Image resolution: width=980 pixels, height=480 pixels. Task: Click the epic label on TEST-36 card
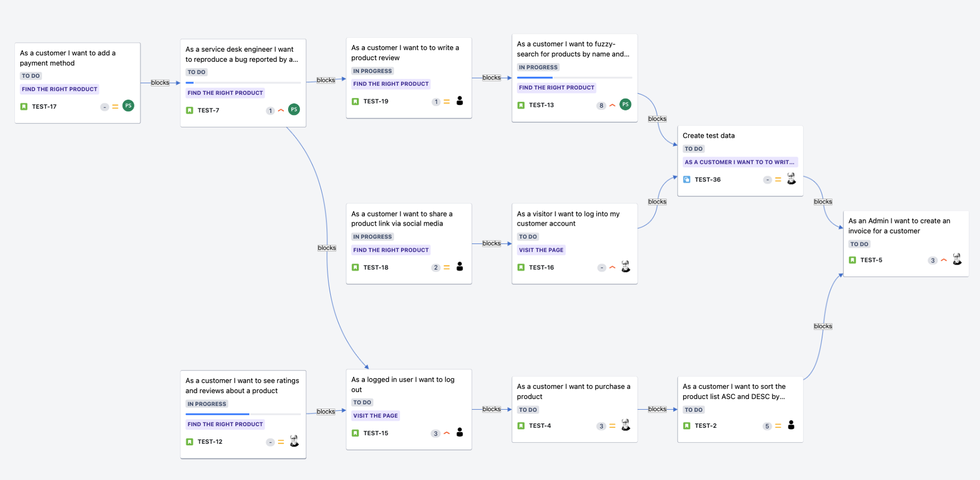tap(739, 162)
